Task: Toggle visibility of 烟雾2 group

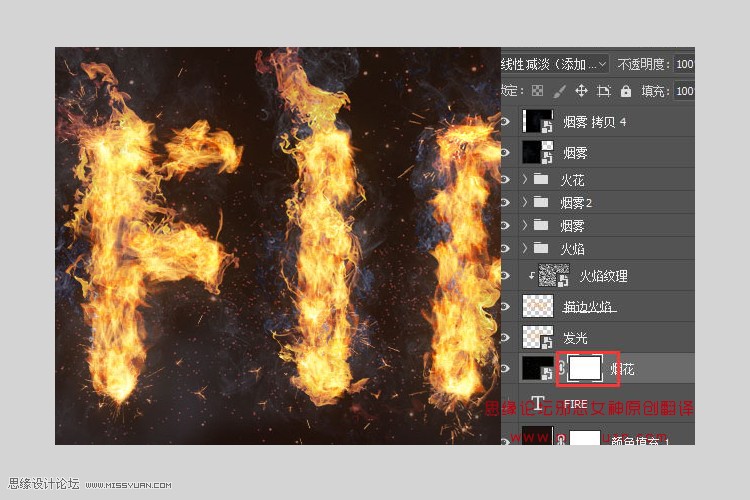Action: coord(505,202)
